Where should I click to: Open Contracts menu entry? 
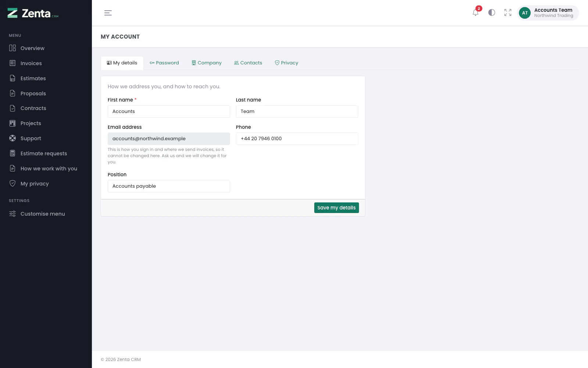[33, 108]
